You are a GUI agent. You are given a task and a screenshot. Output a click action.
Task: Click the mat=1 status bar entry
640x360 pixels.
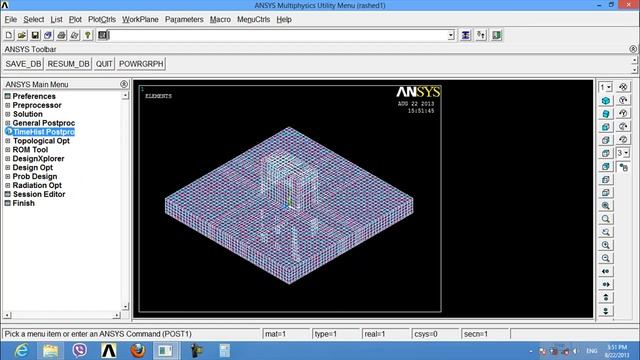point(286,334)
